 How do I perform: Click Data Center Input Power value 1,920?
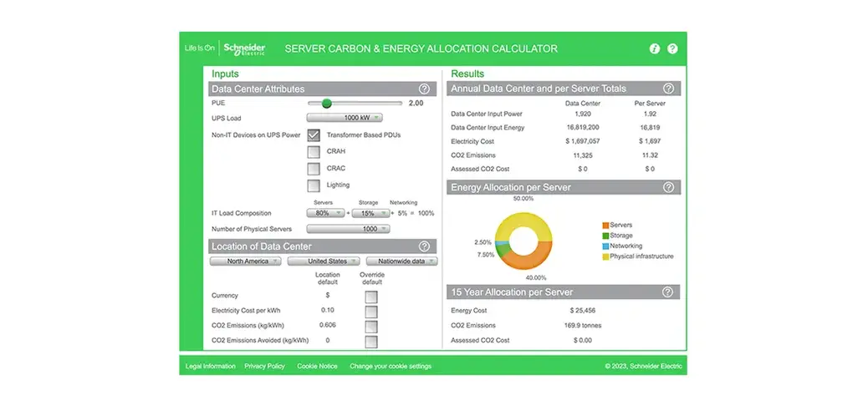(x=582, y=114)
